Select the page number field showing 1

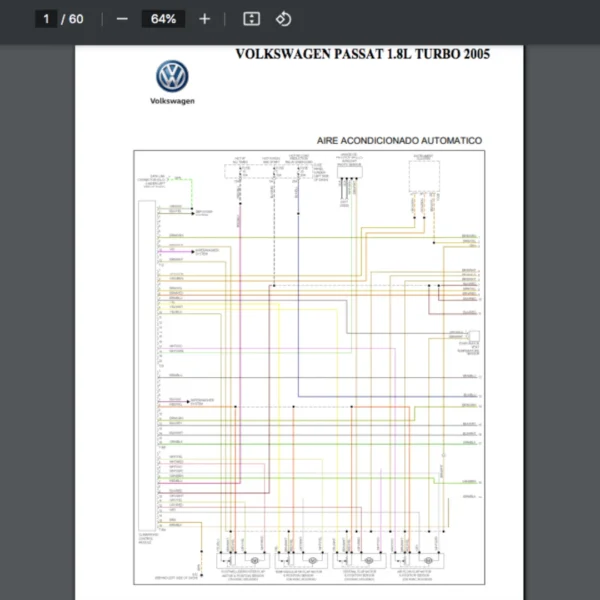46,19
